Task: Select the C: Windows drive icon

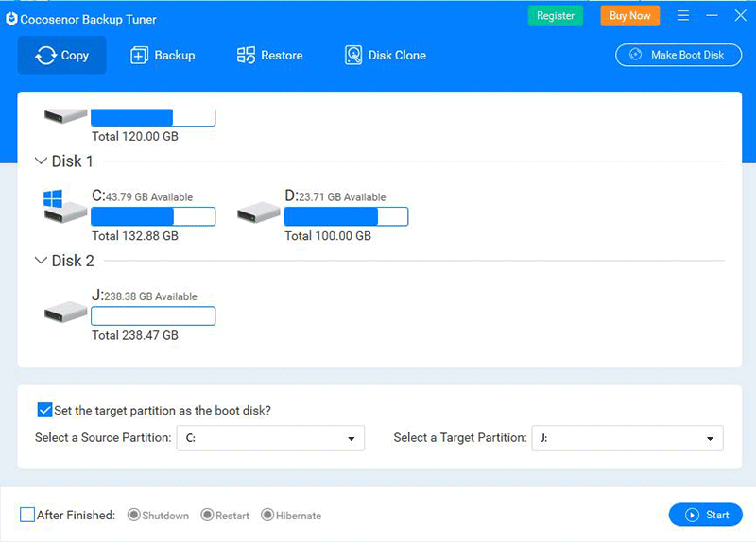Action: pos(65,206)
